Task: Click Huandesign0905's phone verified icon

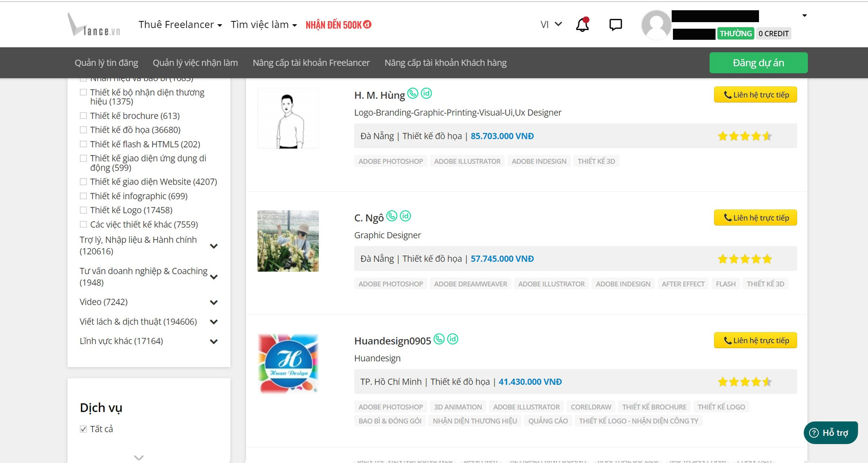Action: [439, 339]
